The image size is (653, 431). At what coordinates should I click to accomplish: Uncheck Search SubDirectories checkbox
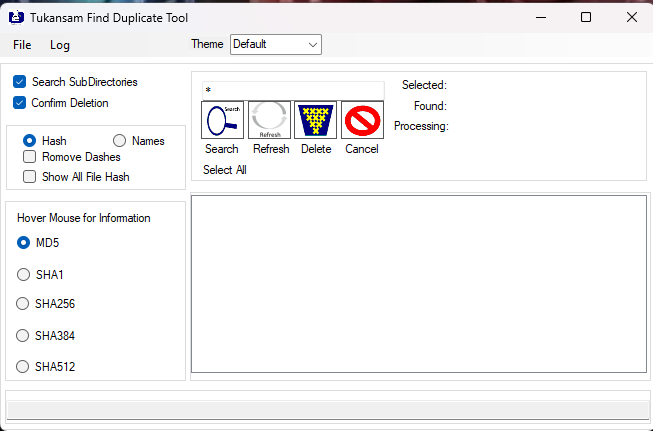pos(20,82)
